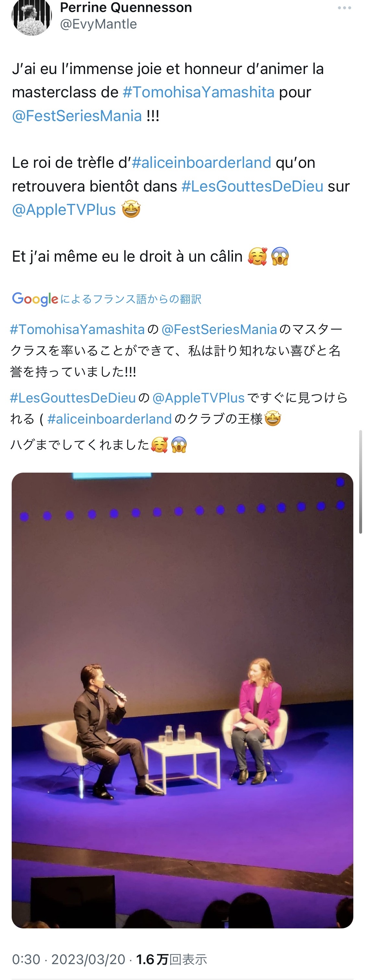Open the three-dot more options menu
Image resolution: width=365 pixels, height=980 pixels.
[344, 8]
